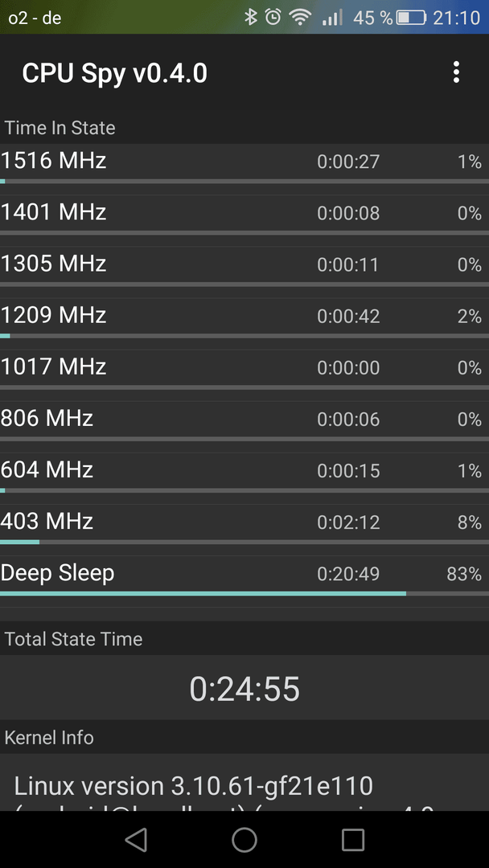Tap the cellular signal bars icon

click(331, 18)
